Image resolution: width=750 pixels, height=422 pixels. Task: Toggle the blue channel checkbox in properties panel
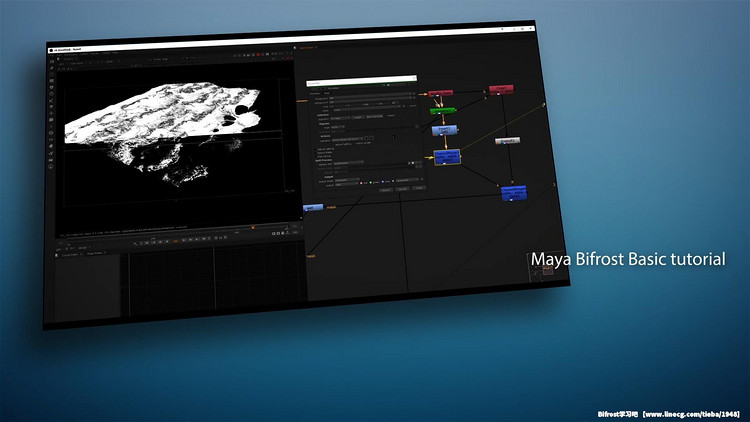tap(383, 182)
